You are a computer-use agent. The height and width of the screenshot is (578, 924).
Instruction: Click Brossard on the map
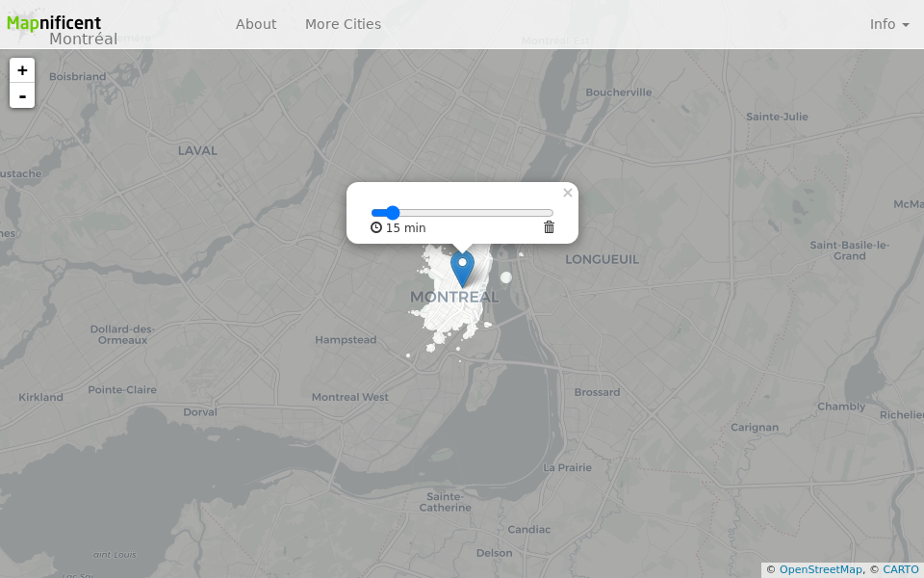[x=597, y=392]
